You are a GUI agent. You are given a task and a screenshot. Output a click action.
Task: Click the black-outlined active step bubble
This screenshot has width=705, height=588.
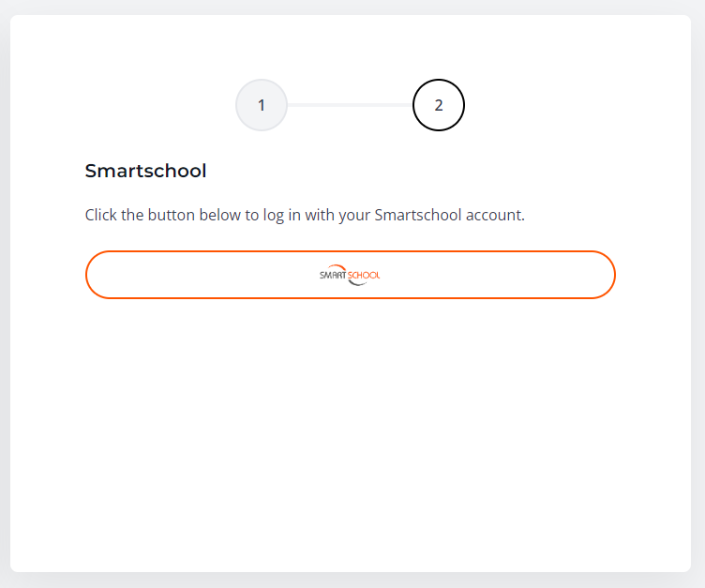click(x=439, y=105)
